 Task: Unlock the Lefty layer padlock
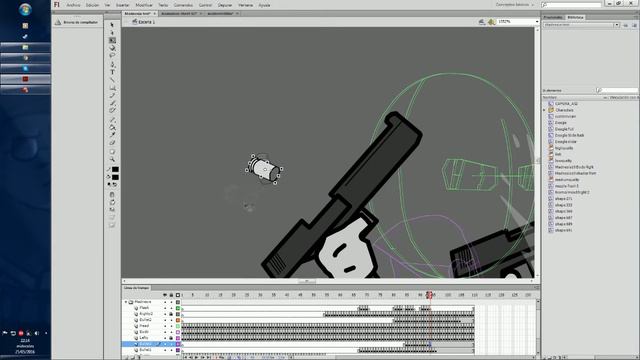coord(171,338)
